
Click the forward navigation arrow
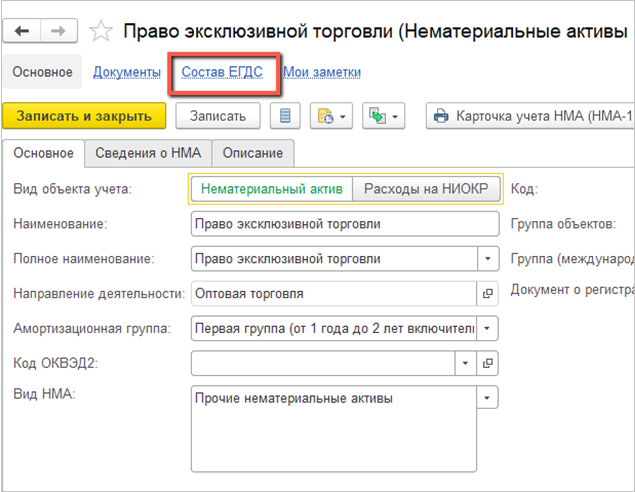[x=58, y=31]
